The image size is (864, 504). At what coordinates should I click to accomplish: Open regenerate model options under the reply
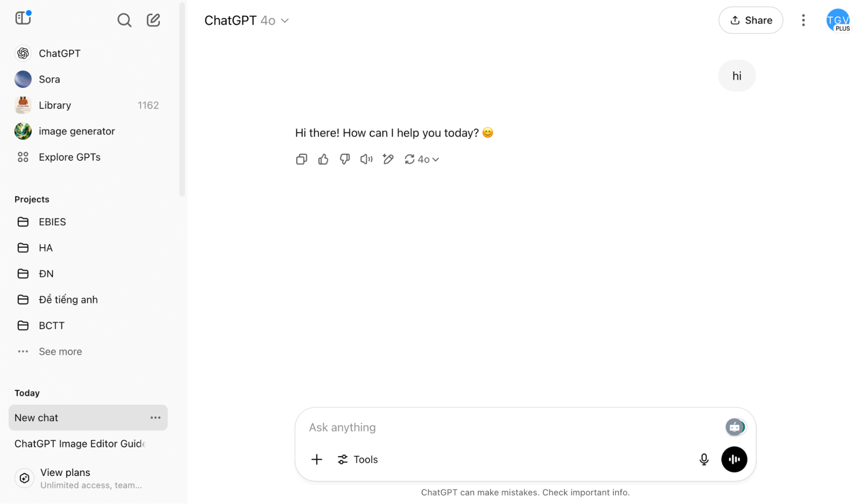(x=421, y=159)
